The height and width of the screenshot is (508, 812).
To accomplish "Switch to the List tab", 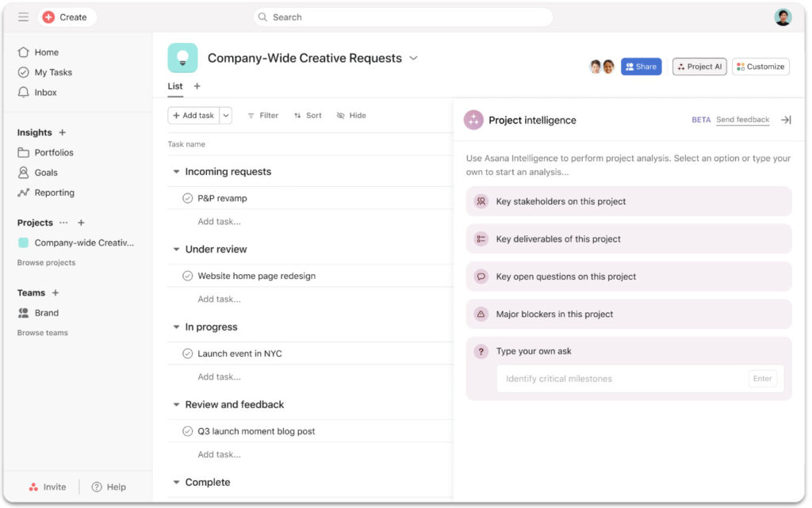I will click(174, 86).
